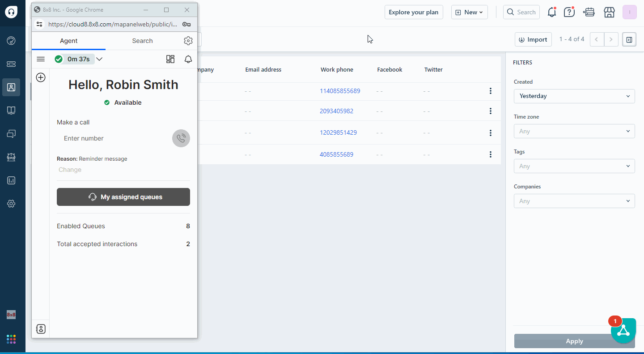Open the bot icon in sidebar
This screenshot has height=354, width=644.
pyautogui.click(x=11, y=157)
